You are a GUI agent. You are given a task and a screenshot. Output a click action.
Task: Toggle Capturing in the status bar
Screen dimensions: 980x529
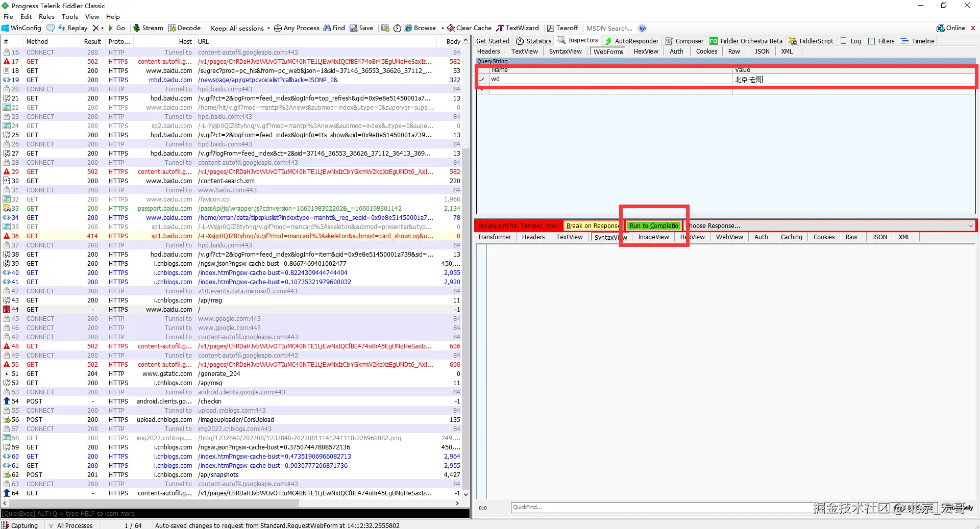click(x=20, y=525)
